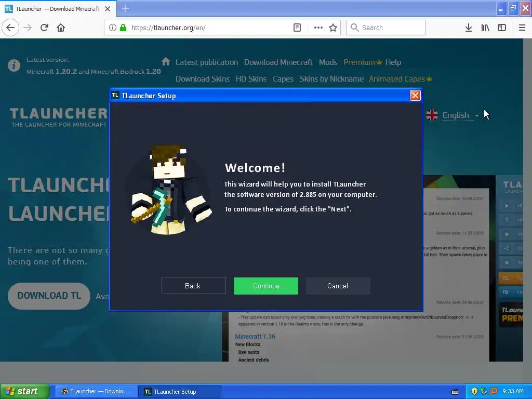Open the Download Skins link
The image size is (532, 399).
202,79
